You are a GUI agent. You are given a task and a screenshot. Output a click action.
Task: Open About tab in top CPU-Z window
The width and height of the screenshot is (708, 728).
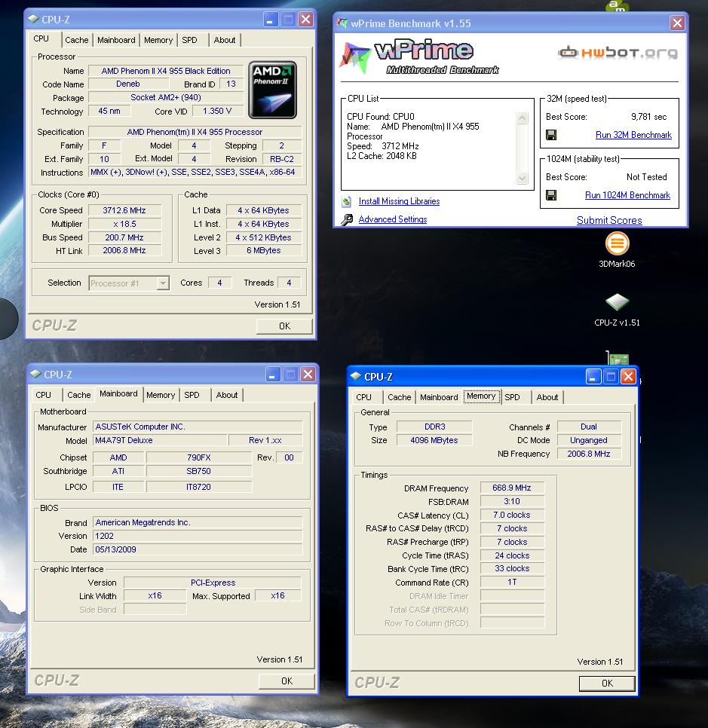(225, 40)
